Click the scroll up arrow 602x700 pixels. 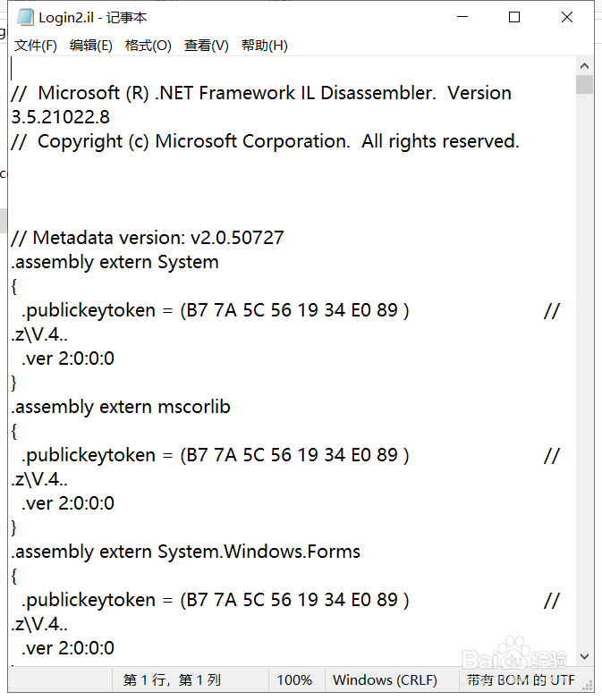click(x=585, y=66)
